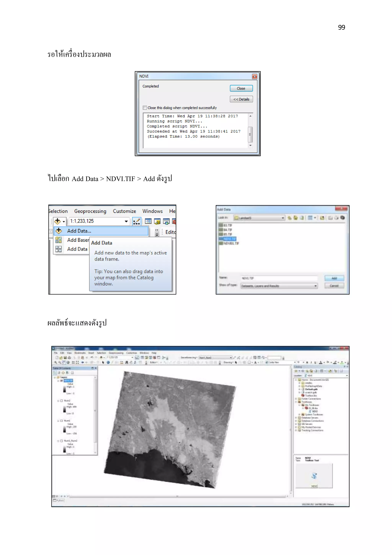Select B4.TIF in the Add Data list

point(225,230)
